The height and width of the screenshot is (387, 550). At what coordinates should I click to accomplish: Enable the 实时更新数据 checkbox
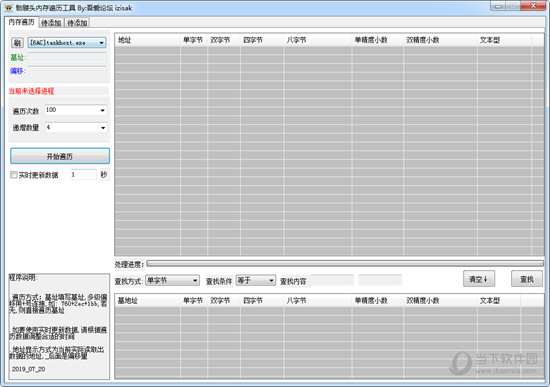pyautogui.click(x=14, y=175)
